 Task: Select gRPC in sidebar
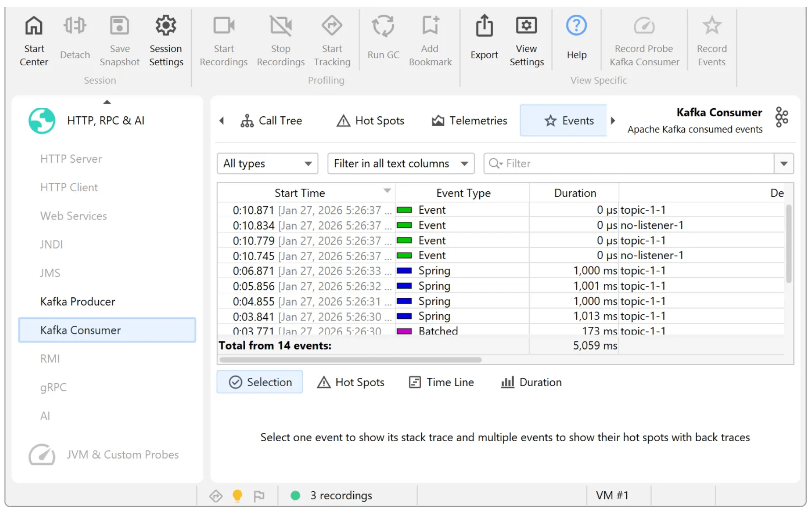(53, 388)
